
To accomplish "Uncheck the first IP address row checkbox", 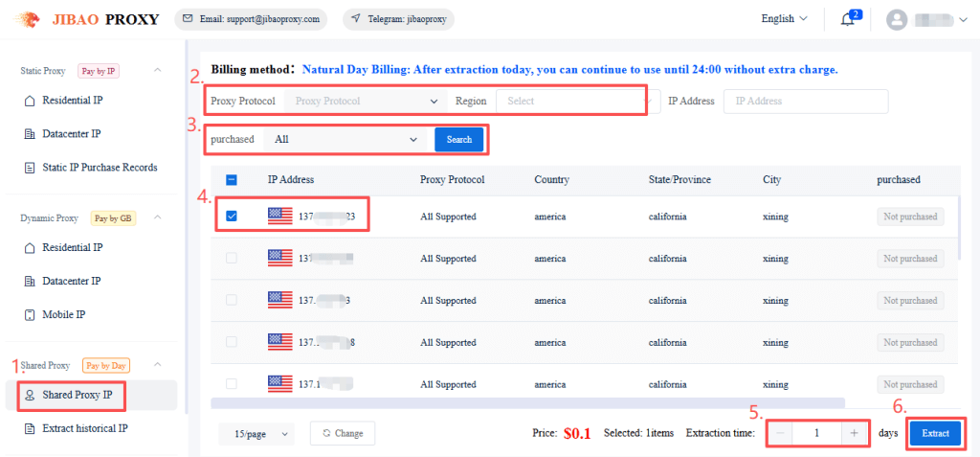I will point(232,217).
